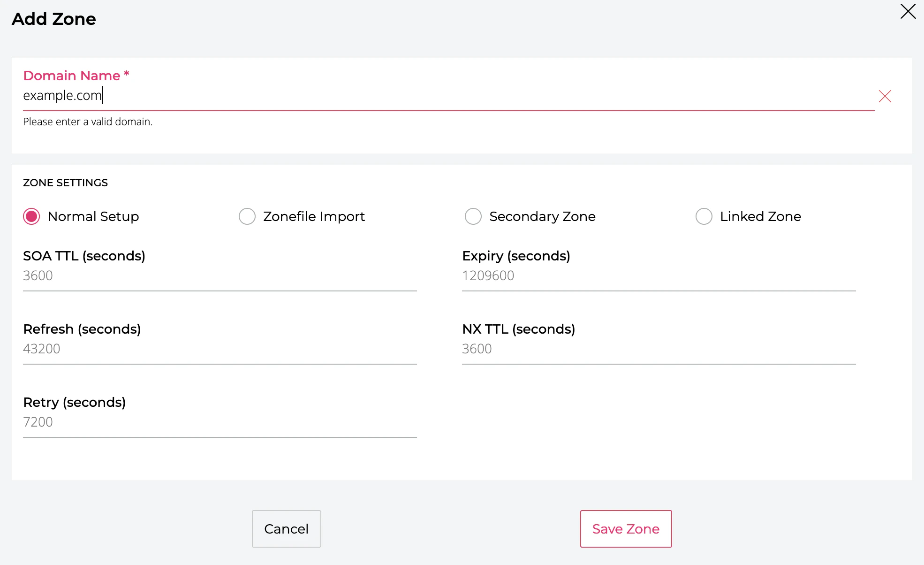Select the Normal Setup radio button
924x565 pixels.
[31, 216]
